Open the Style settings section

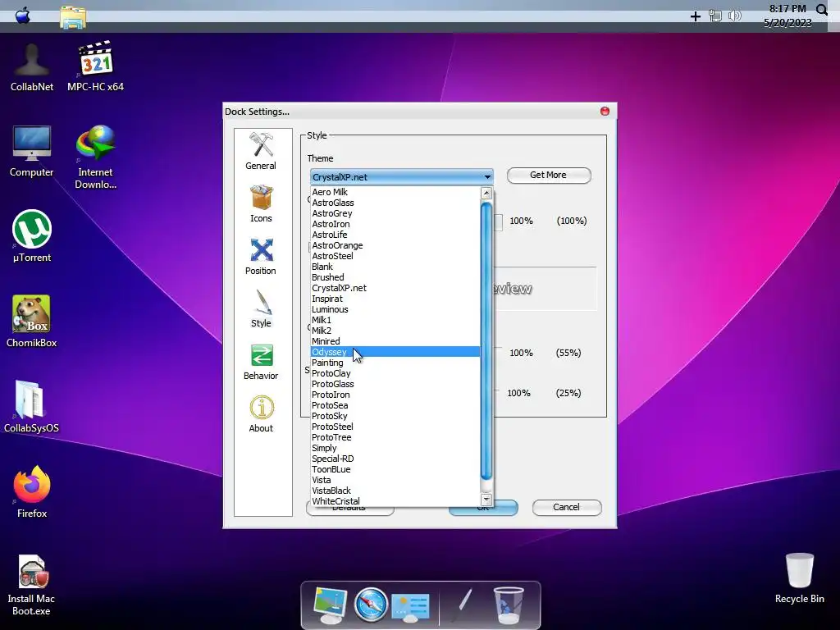(x=261, y=309)
